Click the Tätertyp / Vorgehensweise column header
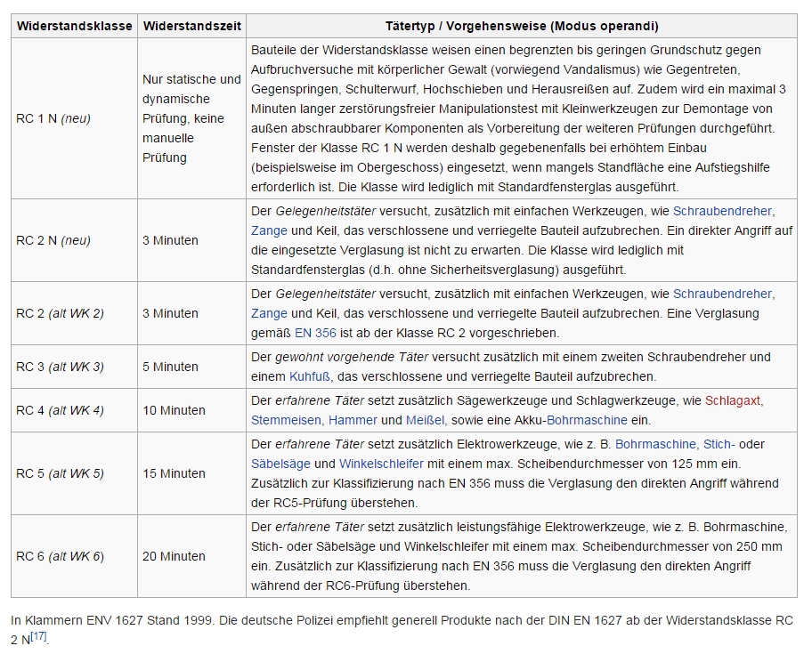The image size is (812, 654). tap(522, 26)
